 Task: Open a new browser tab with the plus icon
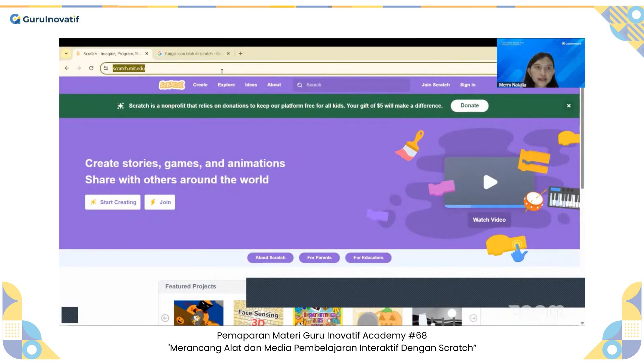(240, 53)
